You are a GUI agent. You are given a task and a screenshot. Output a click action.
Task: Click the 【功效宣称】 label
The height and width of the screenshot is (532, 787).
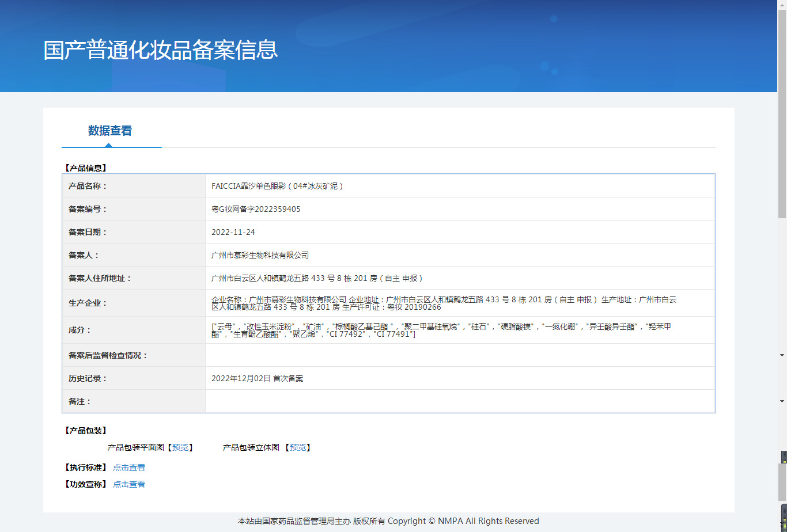point(85,484)
